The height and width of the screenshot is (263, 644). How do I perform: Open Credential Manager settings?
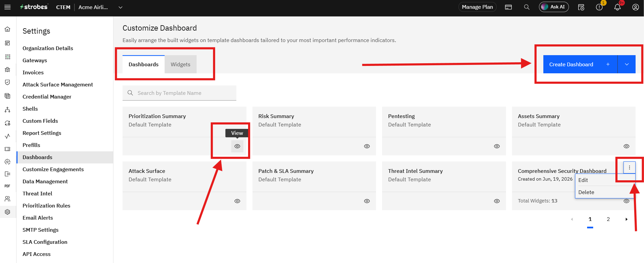(47, 97)
